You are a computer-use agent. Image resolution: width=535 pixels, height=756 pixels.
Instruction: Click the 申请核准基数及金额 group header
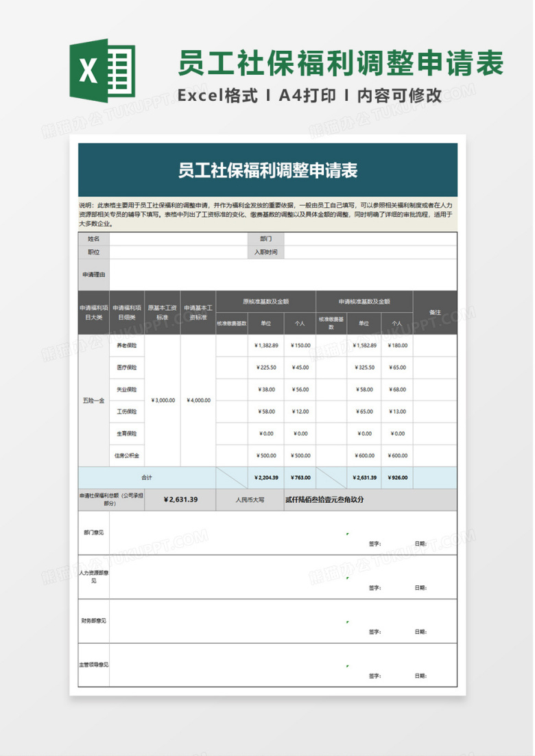point(364,302)
